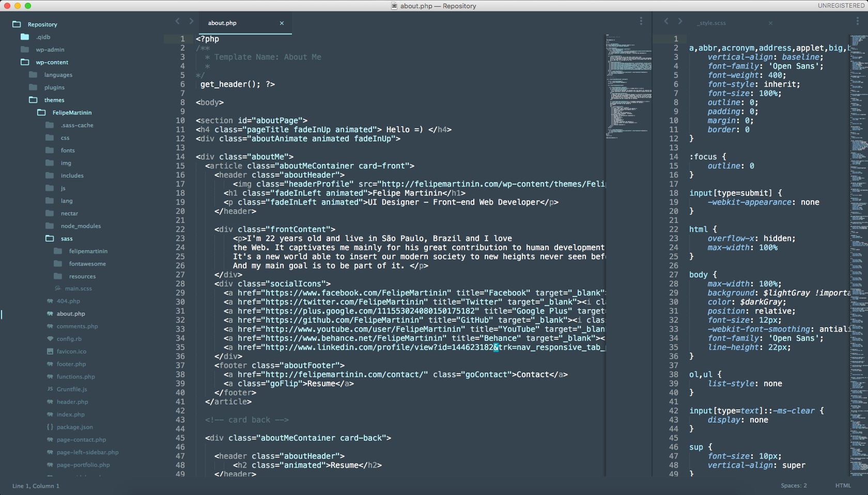Click the _style.scss minimap
This screenshot has width=868, height=495.
tap(859, 256)
